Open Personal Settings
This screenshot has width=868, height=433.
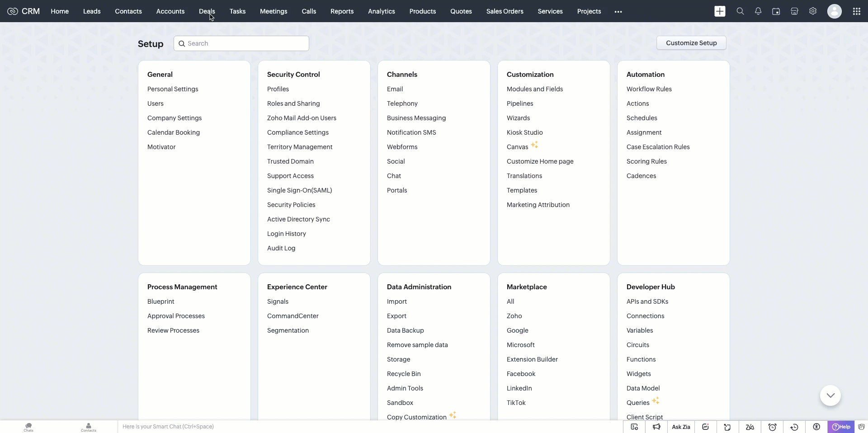click(x=173, y=89)
